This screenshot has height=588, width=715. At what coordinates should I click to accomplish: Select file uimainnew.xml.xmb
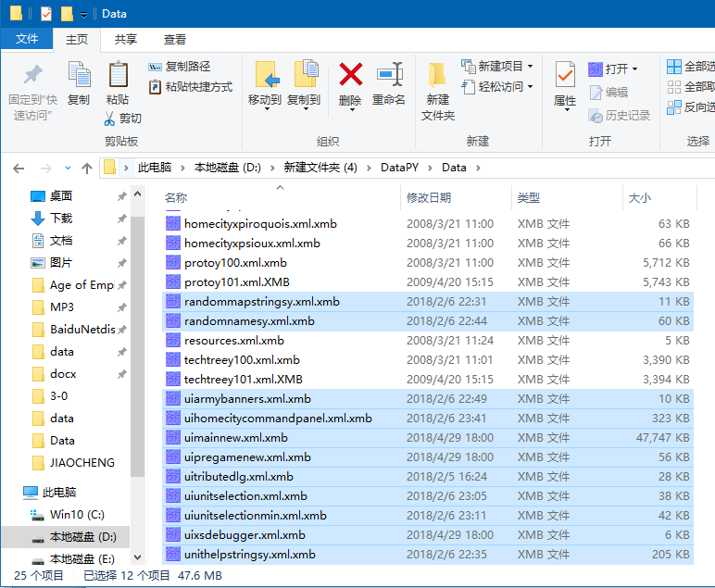pyautogui.click(x=235, y=438)
